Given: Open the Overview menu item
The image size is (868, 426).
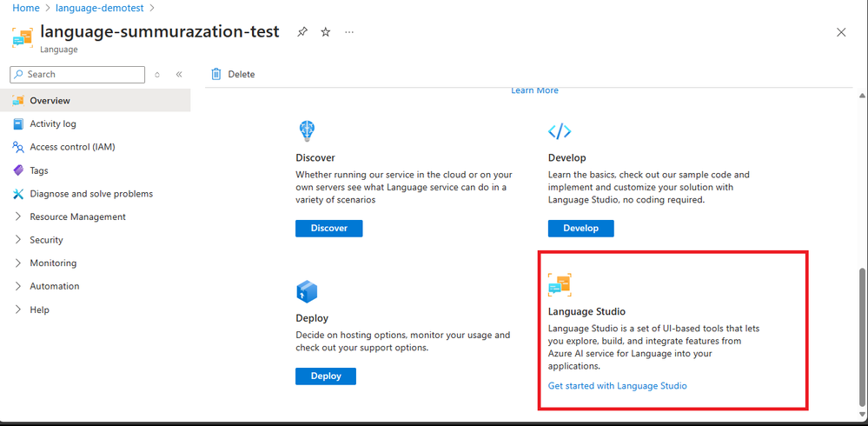Looking at the screenshot, I should [x=96, y=100].
